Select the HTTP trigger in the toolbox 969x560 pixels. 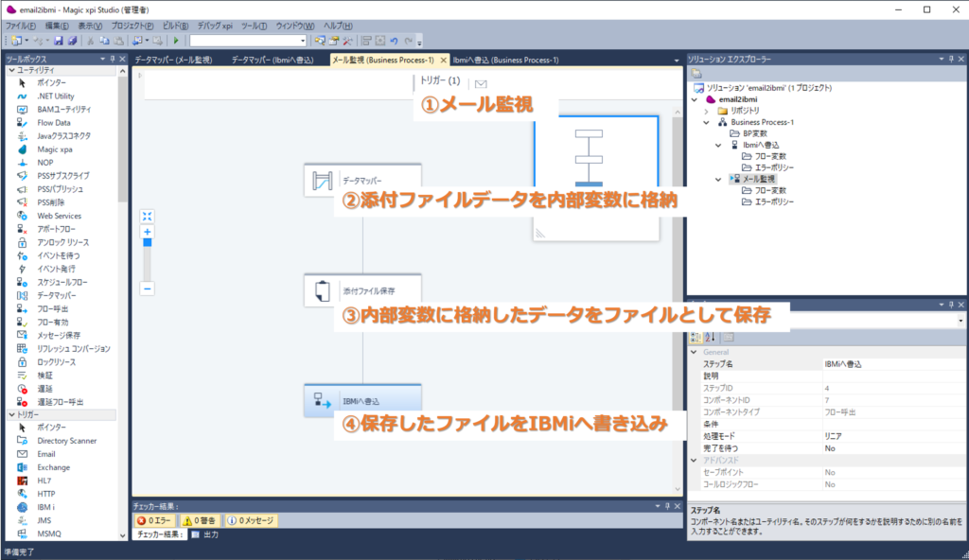(45, 494)
